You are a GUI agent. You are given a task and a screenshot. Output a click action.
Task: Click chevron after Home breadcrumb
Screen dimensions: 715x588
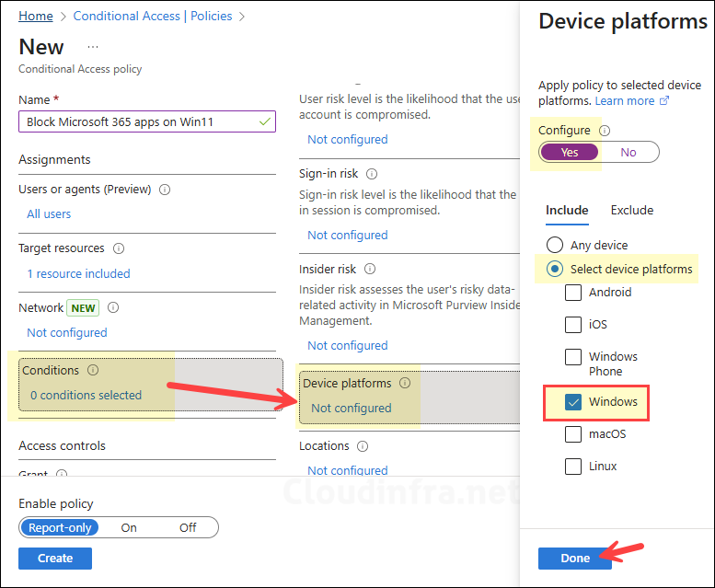coord(63,17)
